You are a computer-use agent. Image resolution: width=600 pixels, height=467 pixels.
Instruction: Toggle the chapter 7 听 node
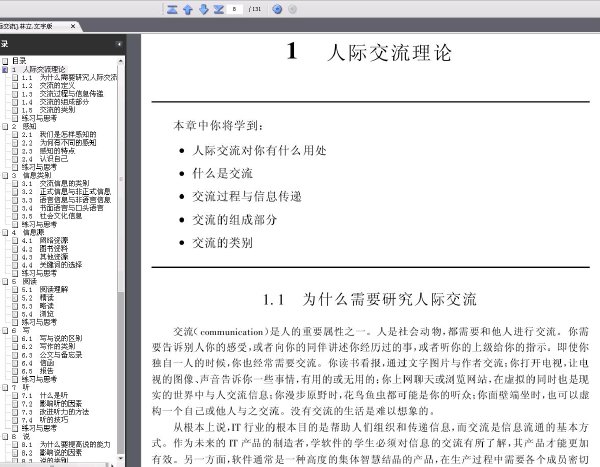pyautogui.click(x=5, y=387)
